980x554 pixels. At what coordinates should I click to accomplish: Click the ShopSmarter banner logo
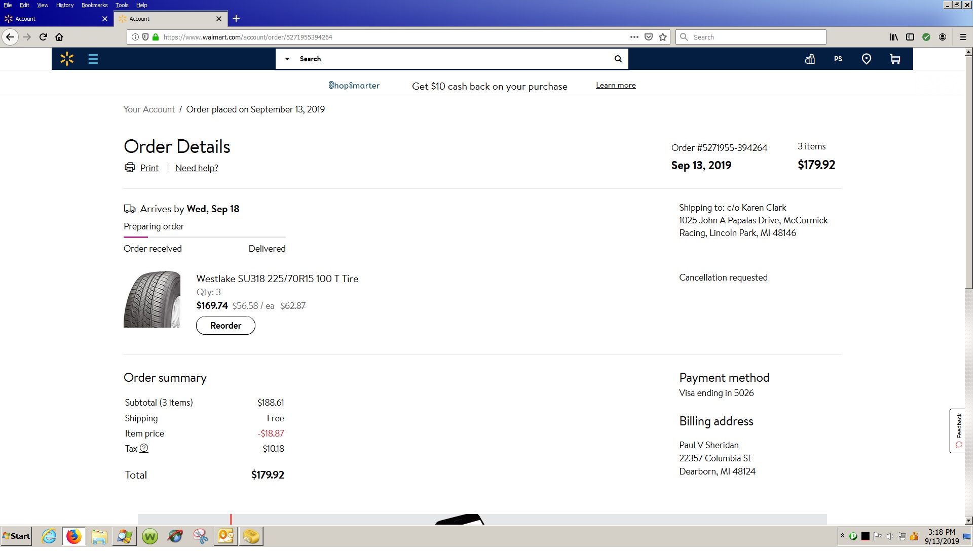click(x=354, y=86)
